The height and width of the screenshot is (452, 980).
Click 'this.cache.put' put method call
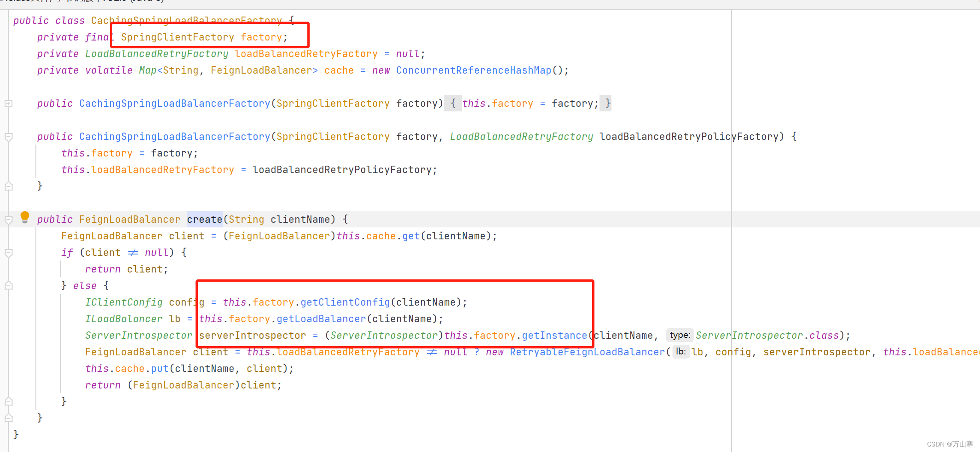click(x=160, y=369)
